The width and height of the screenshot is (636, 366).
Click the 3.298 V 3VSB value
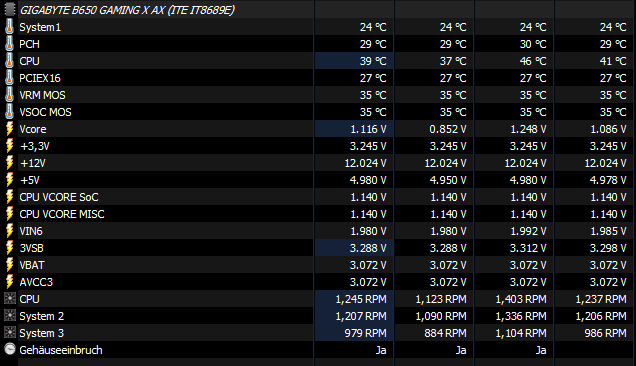tap(608, 248)
